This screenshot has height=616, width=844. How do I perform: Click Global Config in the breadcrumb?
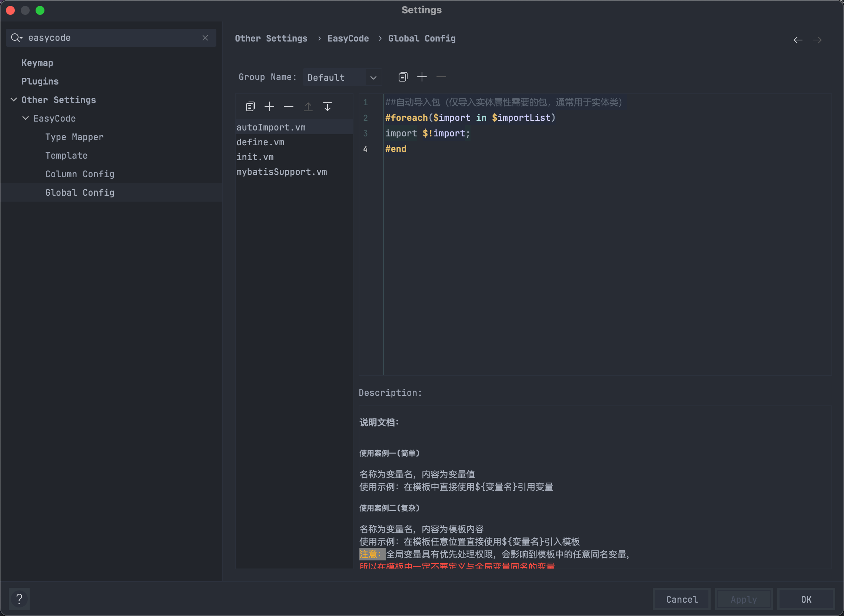(422, 39)
